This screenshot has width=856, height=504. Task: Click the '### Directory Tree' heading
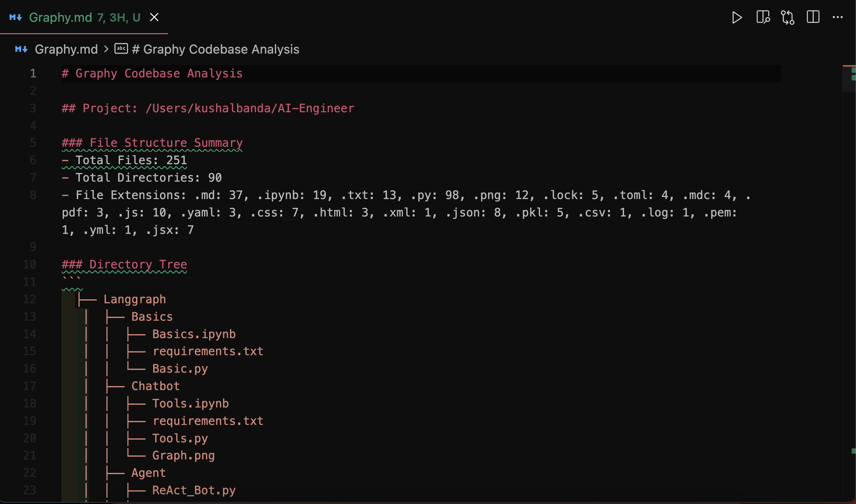click(x=124, y=264)
